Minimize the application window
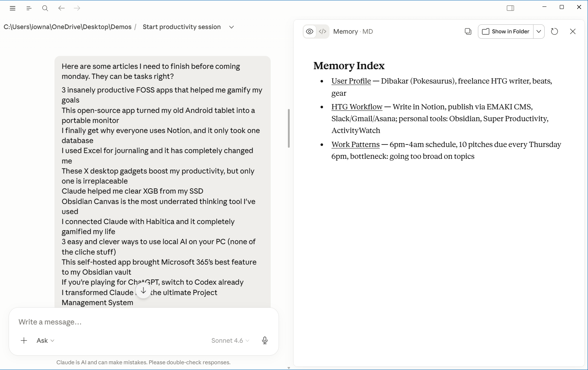 pos(545,7)
